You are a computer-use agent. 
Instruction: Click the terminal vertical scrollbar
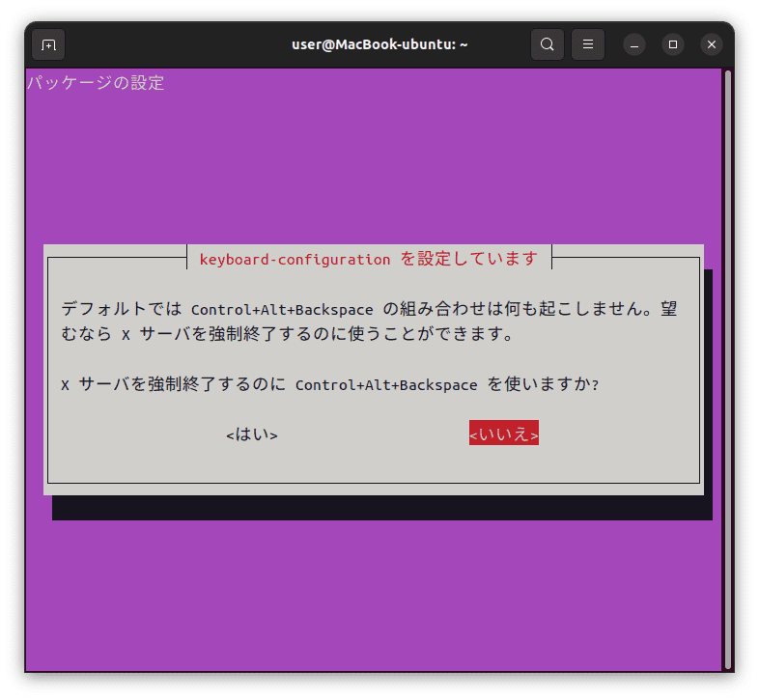728,370
